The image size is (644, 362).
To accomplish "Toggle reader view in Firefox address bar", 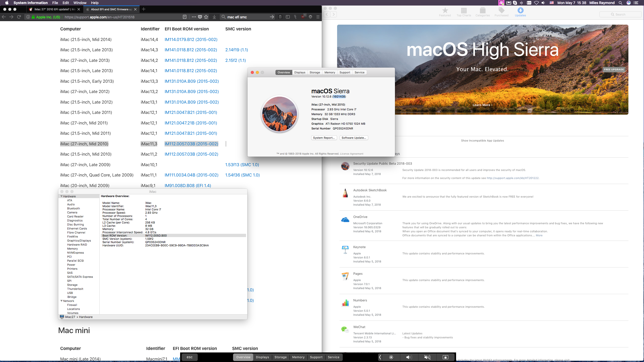I will click(x=185, y=17).
